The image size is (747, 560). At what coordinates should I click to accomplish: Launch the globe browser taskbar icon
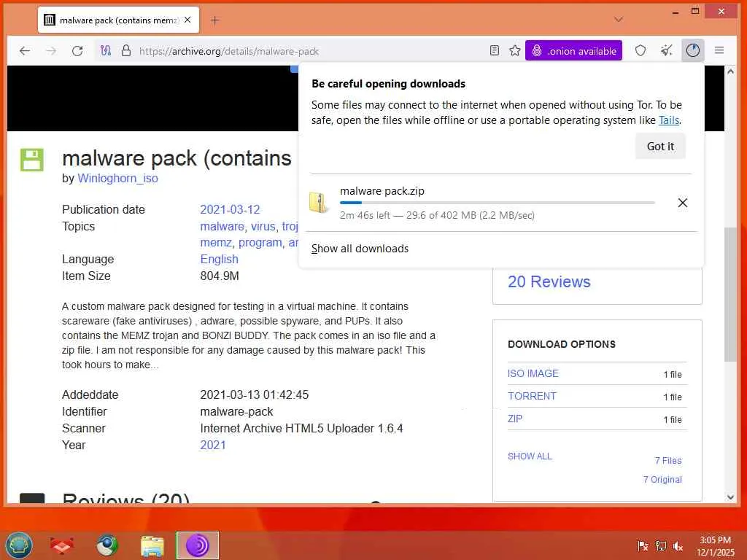click(x=108, y=545)
